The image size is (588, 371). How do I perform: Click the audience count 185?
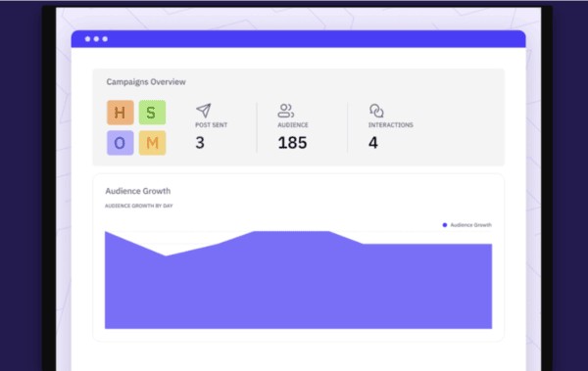coord(292,143)
